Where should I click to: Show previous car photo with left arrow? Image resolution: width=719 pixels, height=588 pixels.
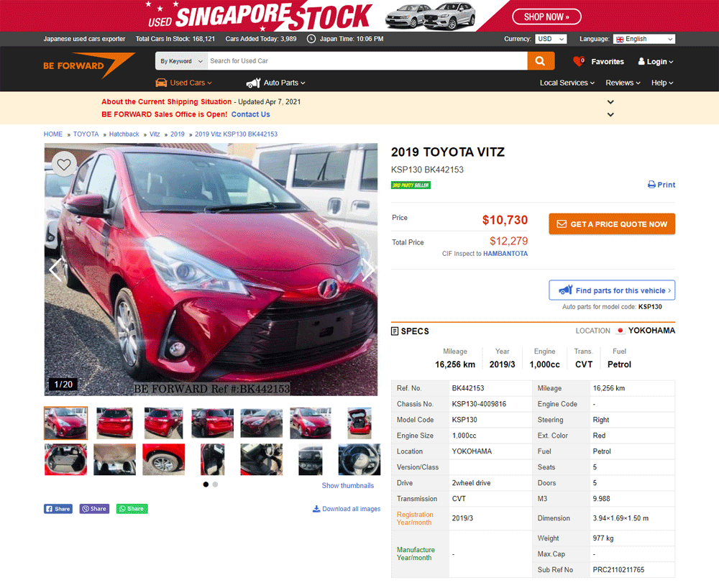click(55, 270)
